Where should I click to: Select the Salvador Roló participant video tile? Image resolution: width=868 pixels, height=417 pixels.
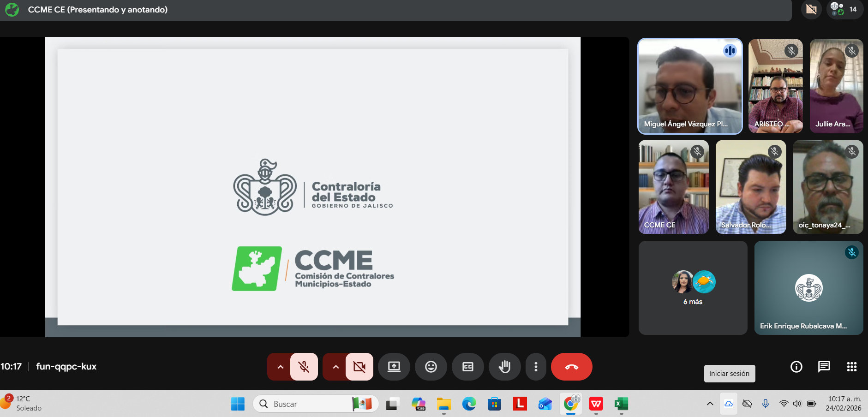[x=751, y=187]
